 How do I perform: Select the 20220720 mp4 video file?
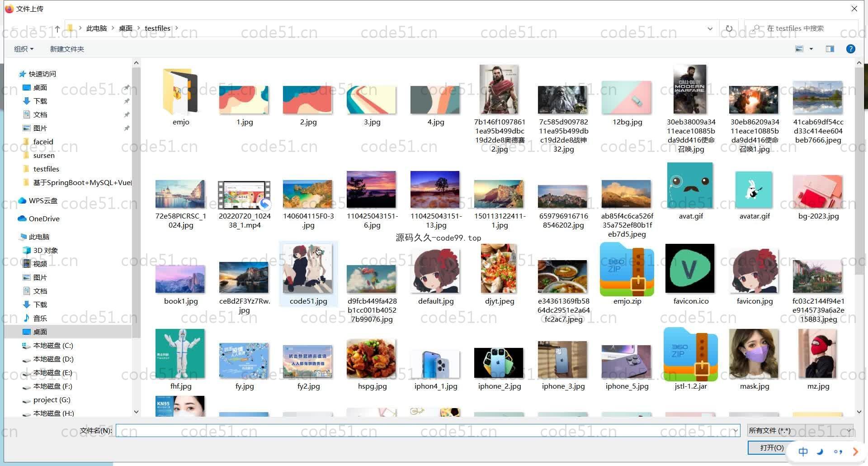click(244, 195)
